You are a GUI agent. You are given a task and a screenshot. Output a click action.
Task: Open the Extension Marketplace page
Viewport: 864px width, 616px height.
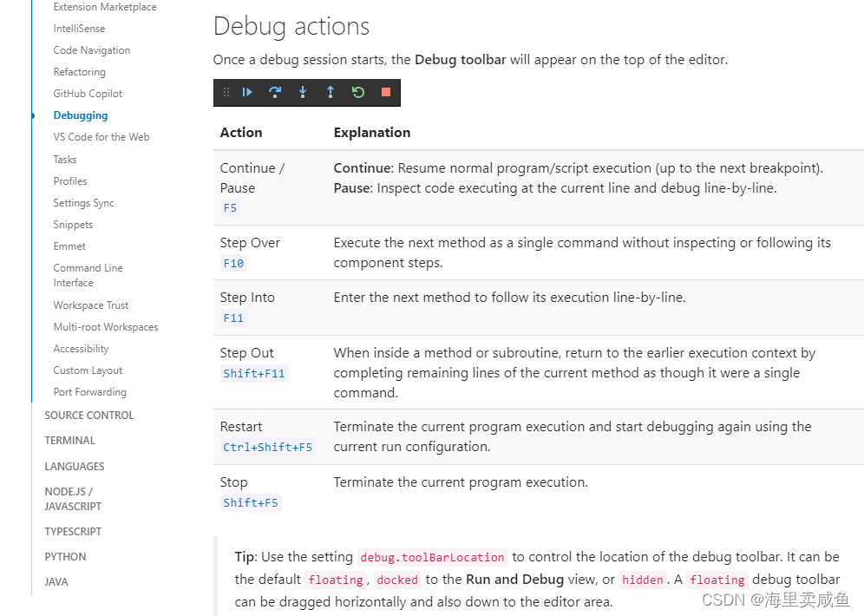click(x=104, y=7)
